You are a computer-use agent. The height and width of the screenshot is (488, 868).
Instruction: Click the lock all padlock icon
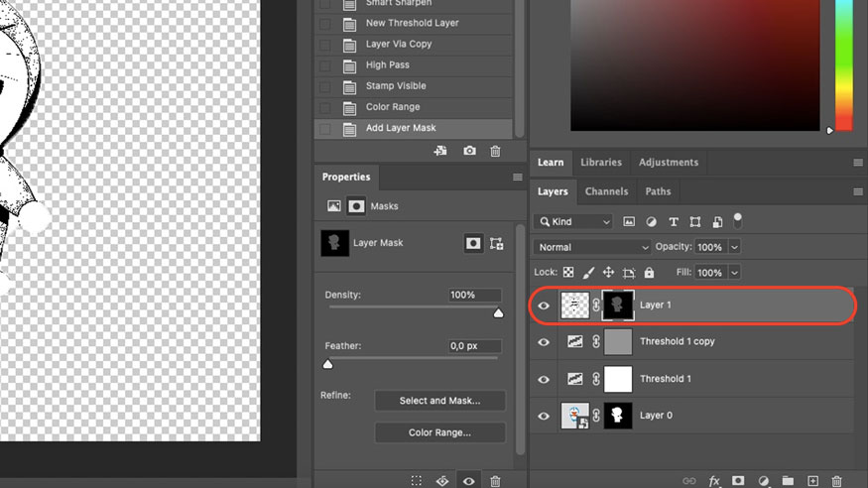[x=649, y=272]
